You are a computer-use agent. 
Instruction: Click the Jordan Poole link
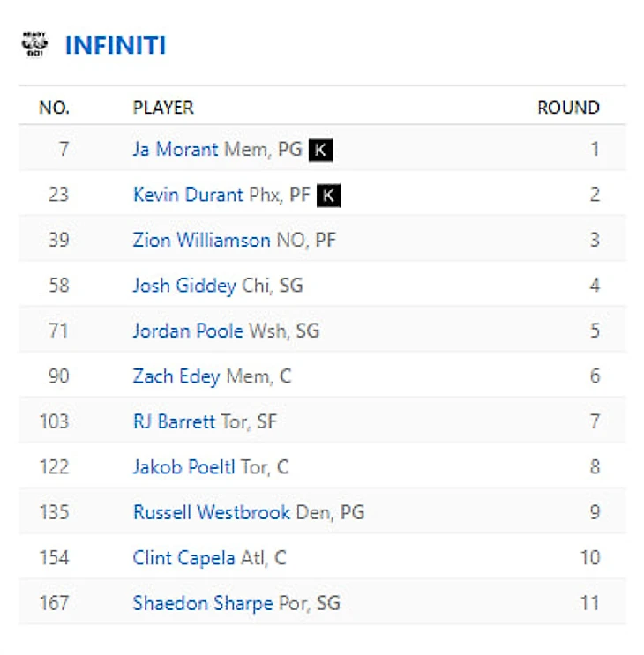coord(188,331)
